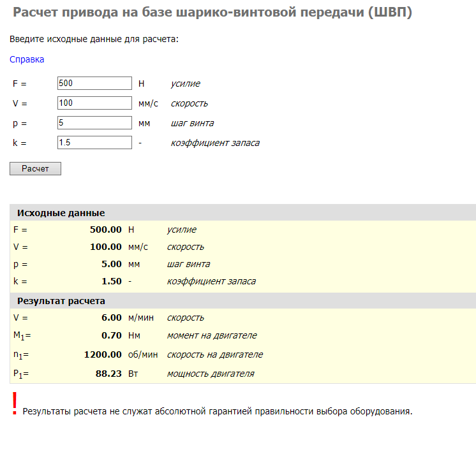Click the 0.70 motor torque value
Image resolution: width=476 pixels, height=452 pixels.
pyautogui.click(x=112, y=335)
